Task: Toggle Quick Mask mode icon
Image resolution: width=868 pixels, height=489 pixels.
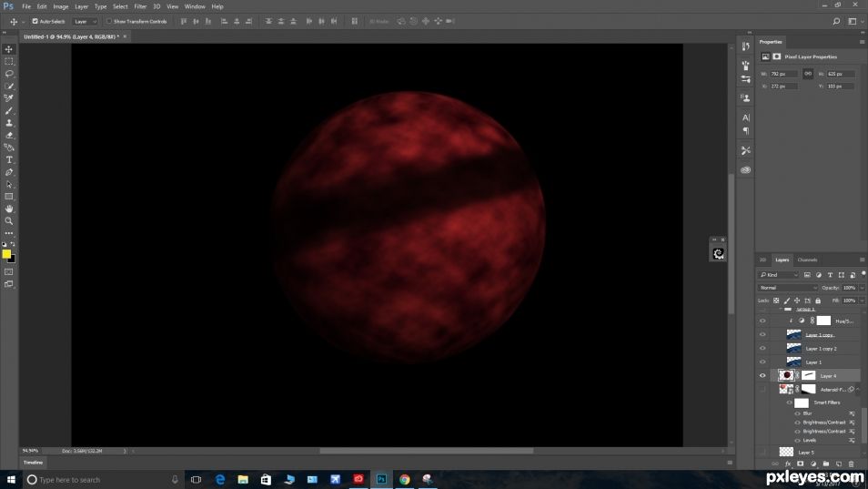Action: point(9,272)
